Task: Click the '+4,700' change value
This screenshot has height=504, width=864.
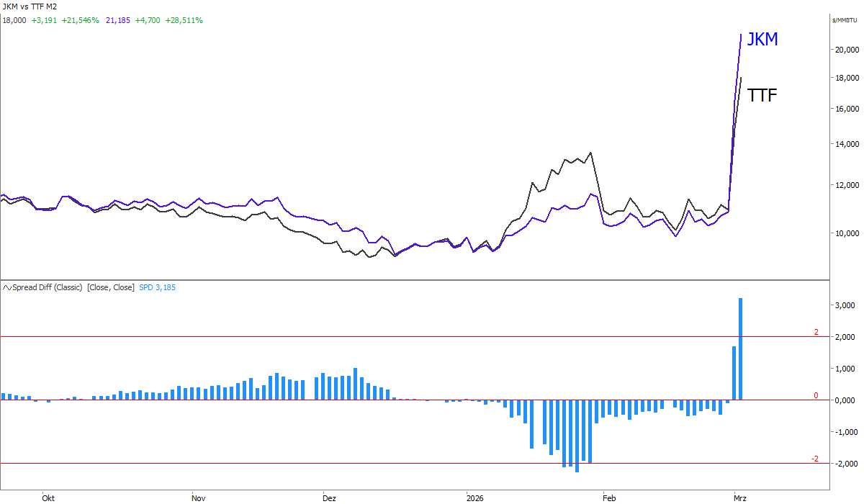Action: coord(147,20)
